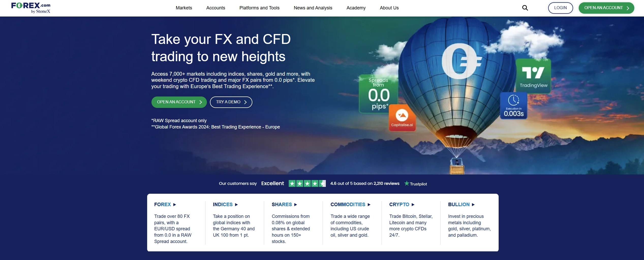644x260 pixels.
Task: Click the search magnifier icon
Action: coord(525,8)
